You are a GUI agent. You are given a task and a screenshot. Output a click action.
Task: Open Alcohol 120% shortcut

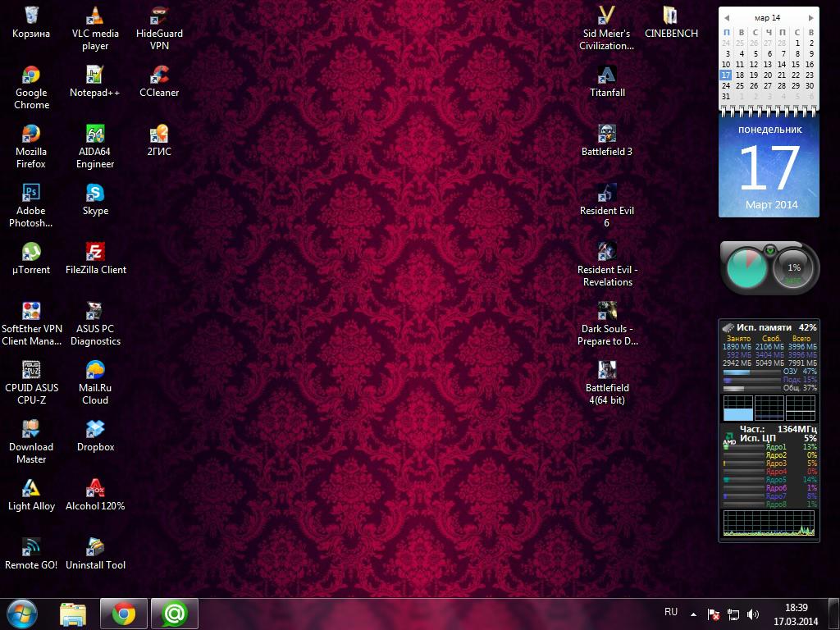pyautogui.click(x=95, y=494)
